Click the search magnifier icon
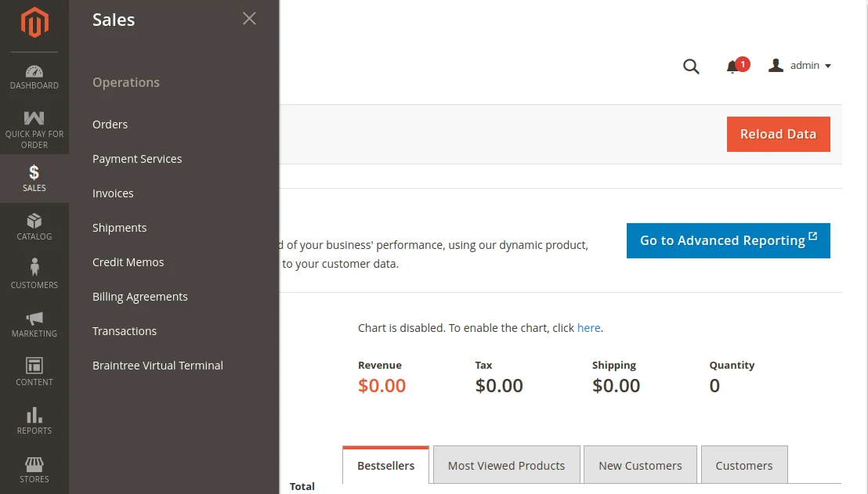 pyautogui.click(x=691, y=67)
